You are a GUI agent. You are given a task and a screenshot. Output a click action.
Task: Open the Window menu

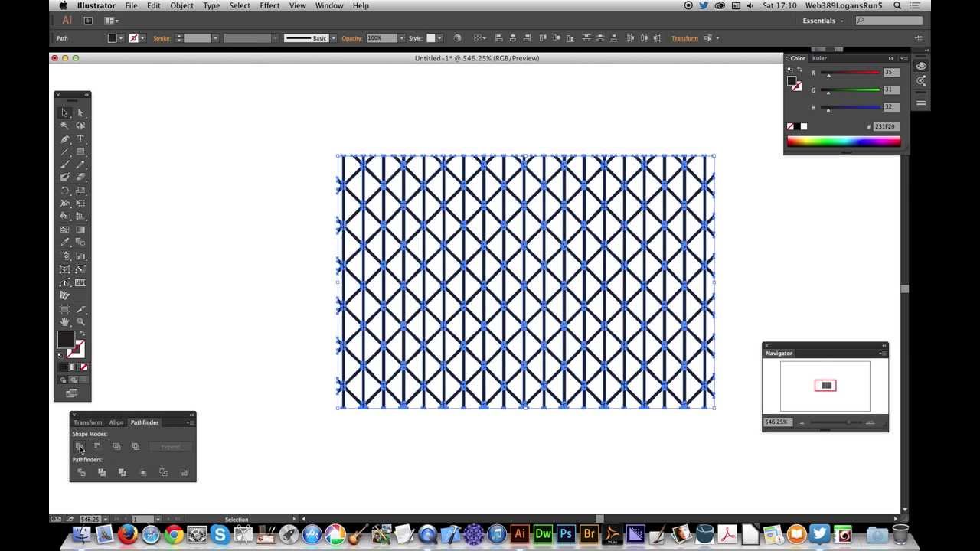tap(329, 5)
